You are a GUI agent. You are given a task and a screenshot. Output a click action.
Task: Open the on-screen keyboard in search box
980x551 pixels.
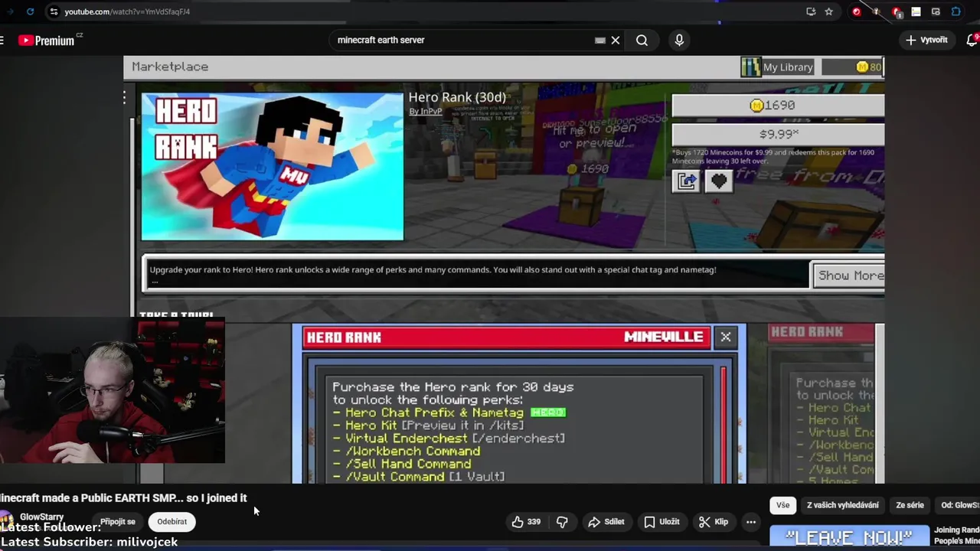pyautogui.click(x=600, y=40)
